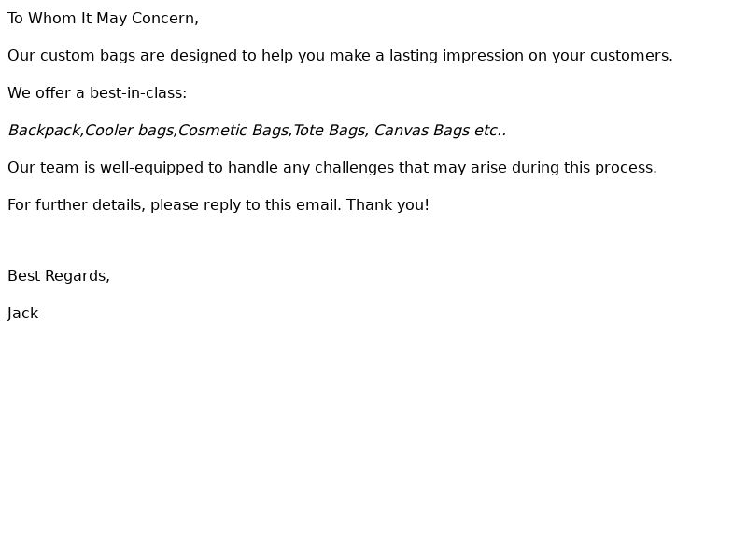Click the signature name "Jack"
The height and width of the screenshot is (560, 747).
click(x=22, y=314)
